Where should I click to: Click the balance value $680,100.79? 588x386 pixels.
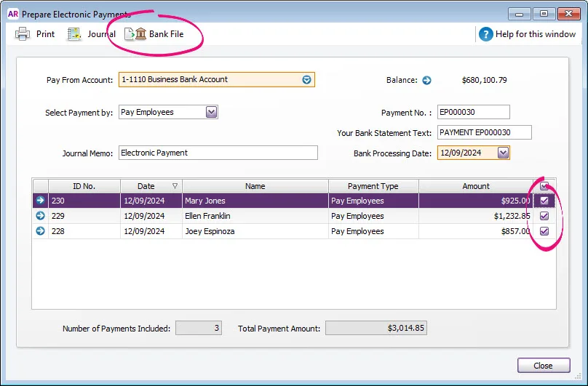point(484,80)
